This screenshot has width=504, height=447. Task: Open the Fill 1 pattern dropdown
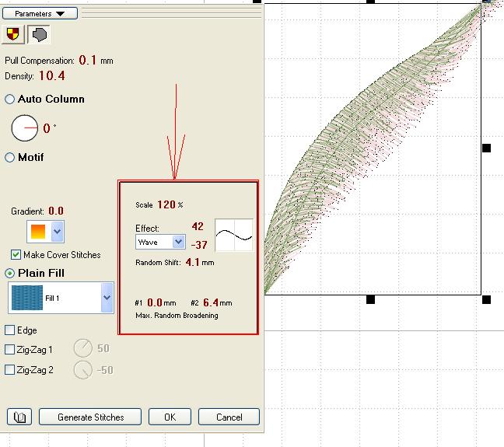(x=107, y=297)
